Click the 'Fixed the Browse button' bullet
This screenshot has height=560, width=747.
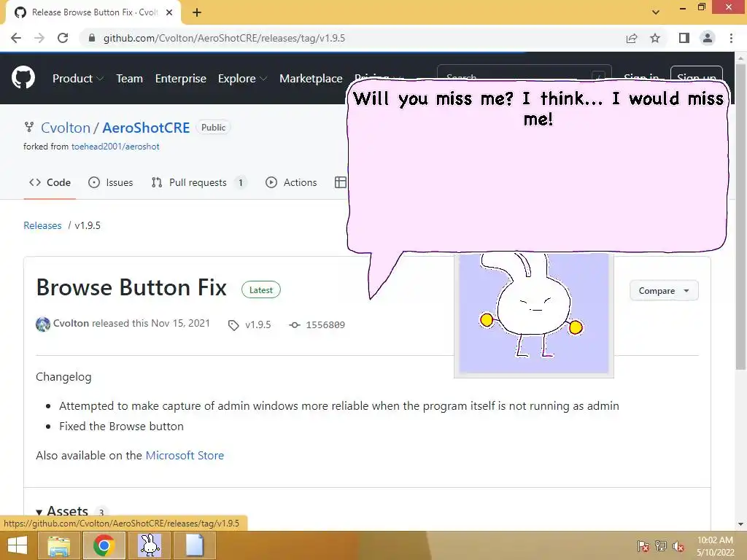click(121, 426)
